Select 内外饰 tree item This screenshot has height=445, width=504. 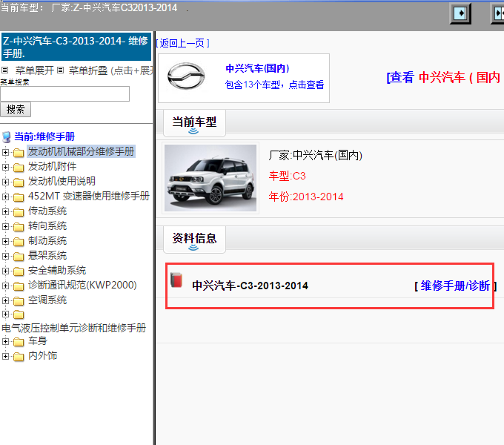click(42, 355)
